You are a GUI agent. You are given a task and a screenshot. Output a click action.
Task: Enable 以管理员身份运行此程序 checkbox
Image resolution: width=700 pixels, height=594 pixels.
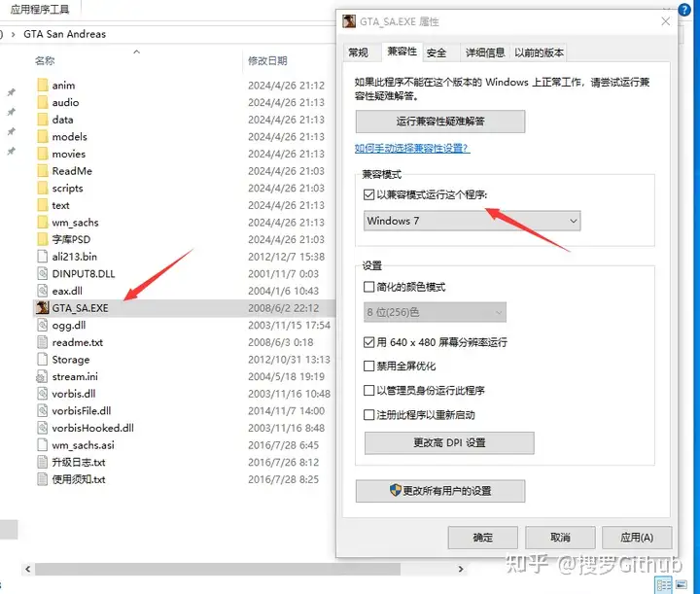pyautogui.click(x=368, y=391)
